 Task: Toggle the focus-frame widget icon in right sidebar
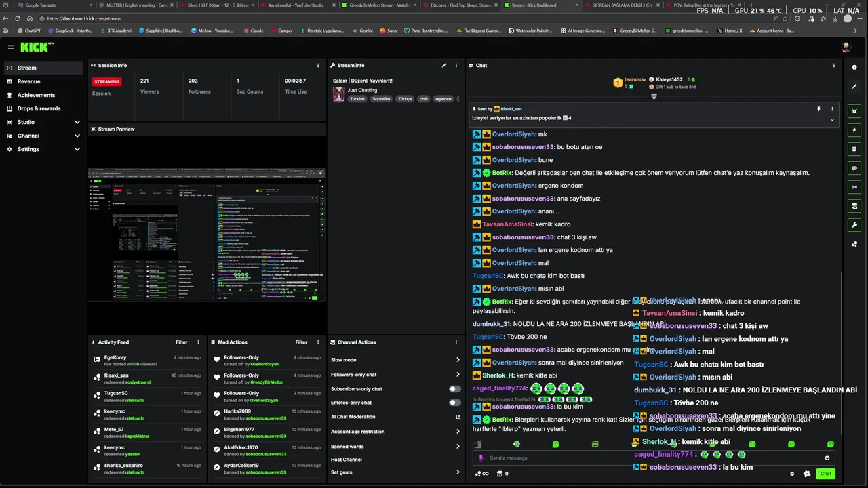click(854, 110)
